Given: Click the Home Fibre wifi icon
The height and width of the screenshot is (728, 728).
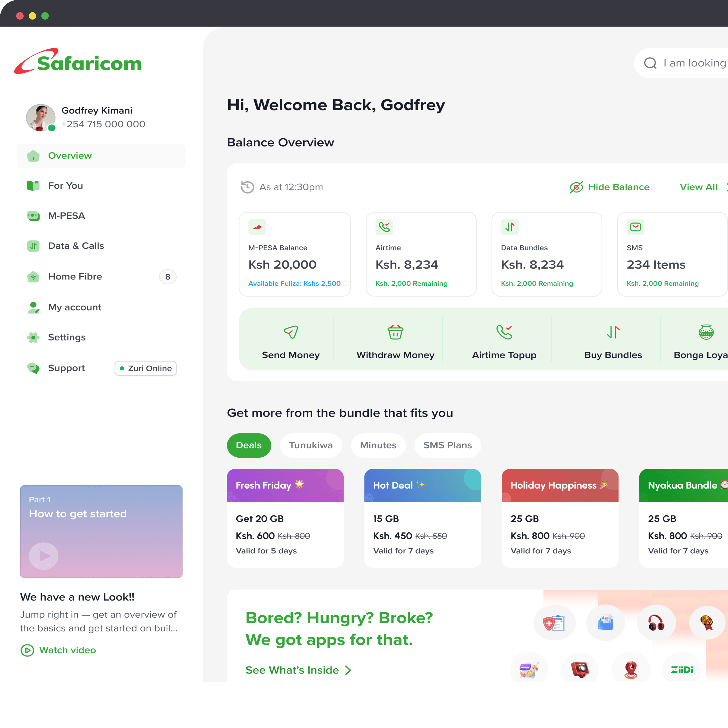Looking at the screenshot, I should [x=33, y=277].
